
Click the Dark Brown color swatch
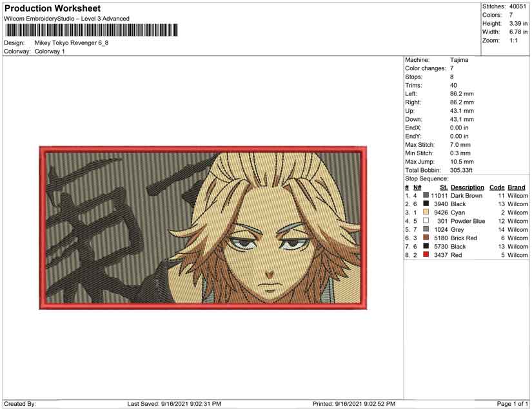coord(426,195)
